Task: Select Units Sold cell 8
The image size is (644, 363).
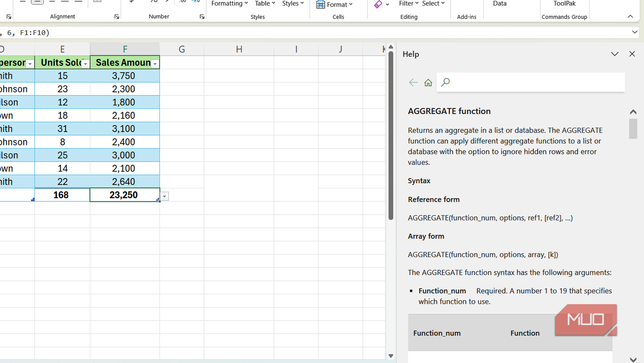Action: 62,142
